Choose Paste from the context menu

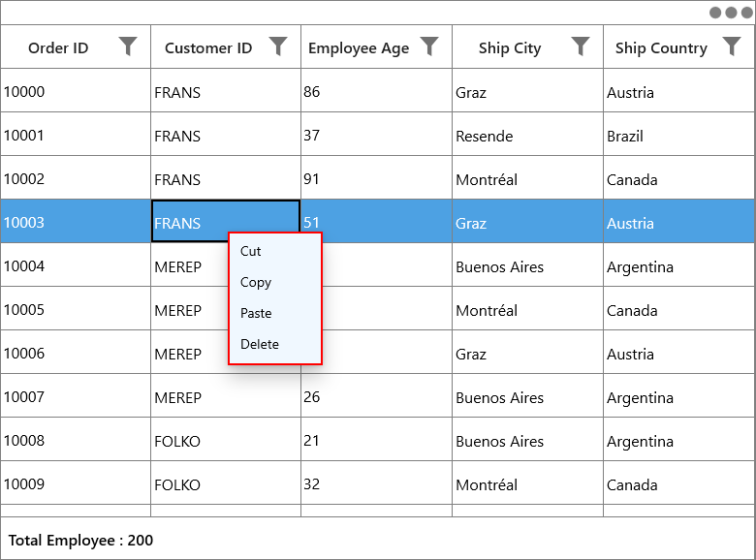point(275,313)
